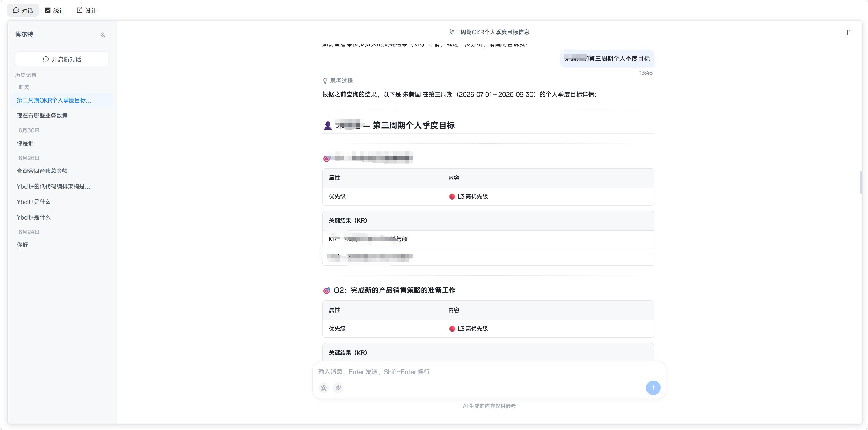Click the edit icon on 设计 tab
The image size is (868, 430).
pyautogui.click(x=79, y=10)
